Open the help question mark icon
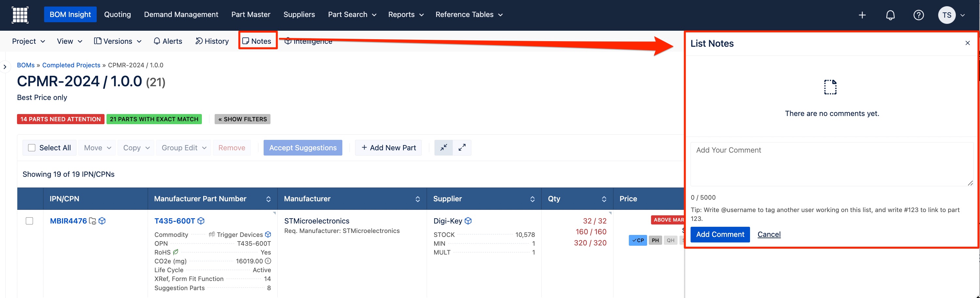The height and width of the screenshot is (298, 980). coord(918,15)
